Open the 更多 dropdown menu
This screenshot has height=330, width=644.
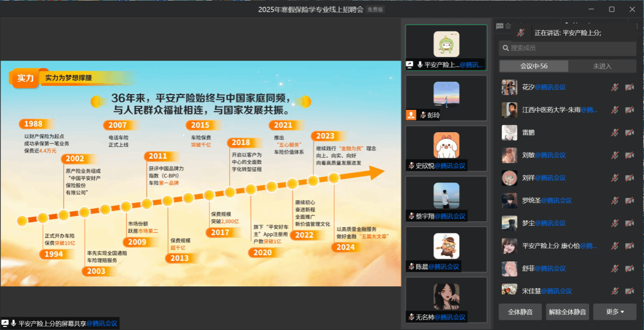[x=615, y=312]
